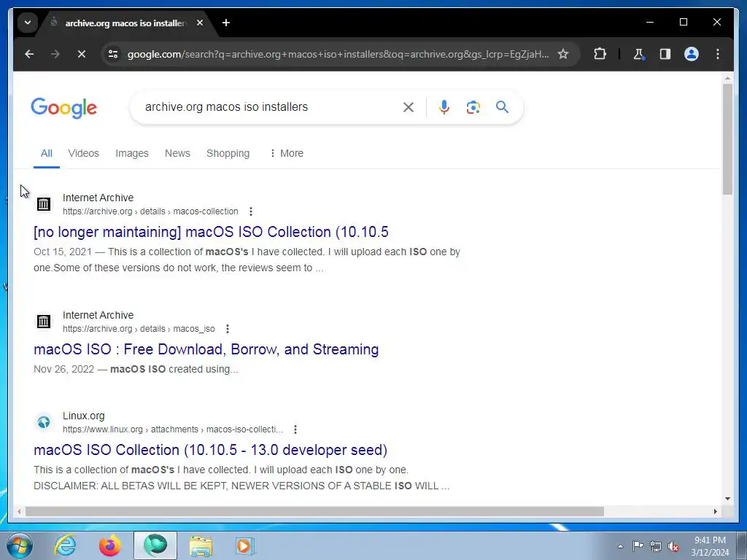Close the archive.org macos iso installers tab
Image resolution: width=747 pixels, height=560 pixels.
[200, 23]
